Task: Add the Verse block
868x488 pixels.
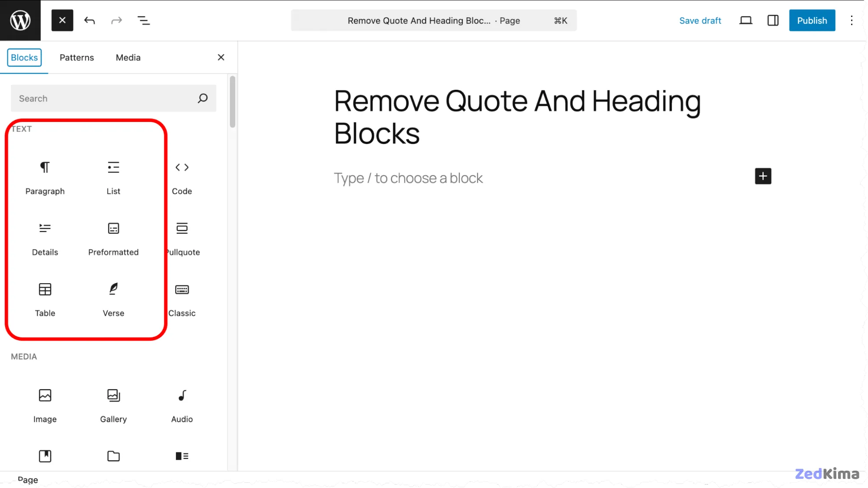Action: click(113, 299)
